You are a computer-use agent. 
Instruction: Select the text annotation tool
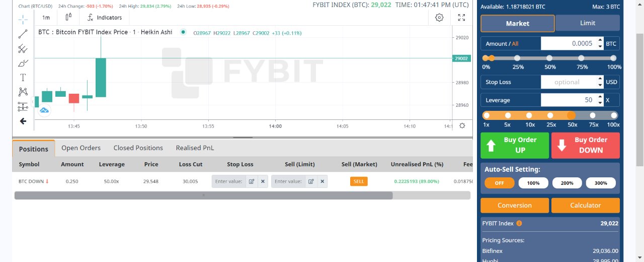click(23, 78)
